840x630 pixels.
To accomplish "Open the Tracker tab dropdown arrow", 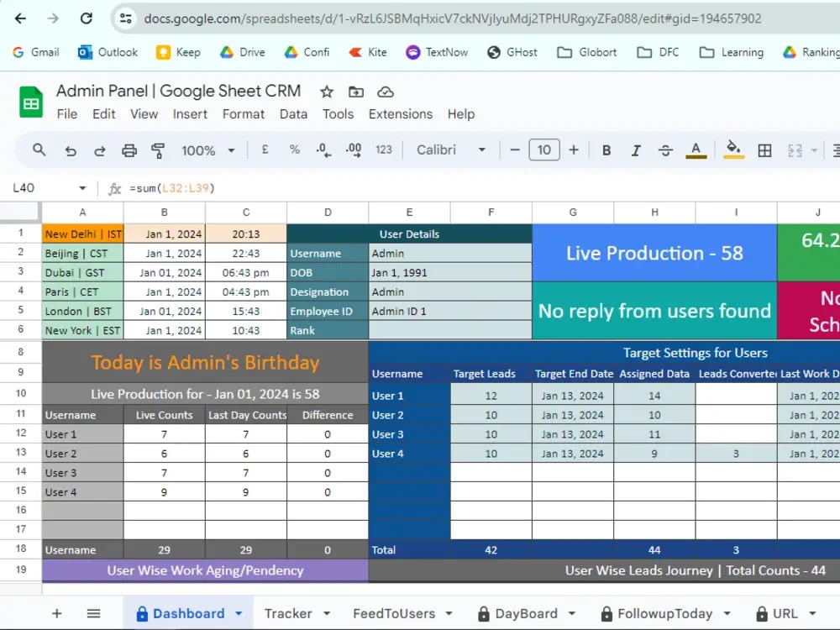I will click(327, 613).
